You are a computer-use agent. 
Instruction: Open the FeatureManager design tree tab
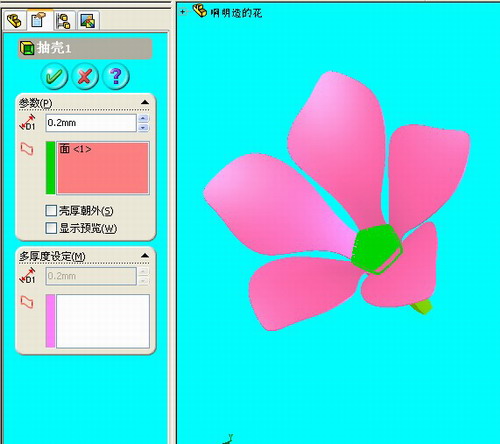(x=15, y=21)
